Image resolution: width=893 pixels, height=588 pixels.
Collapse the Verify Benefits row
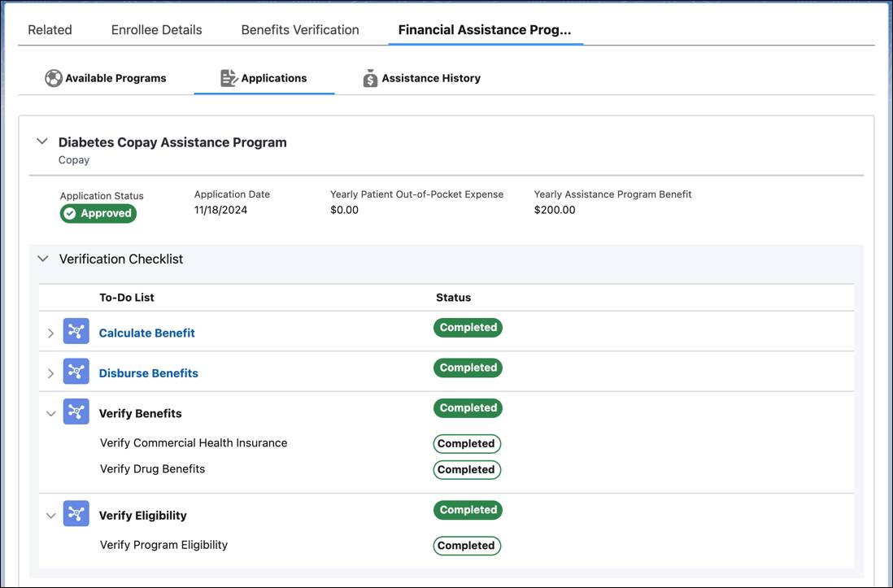coord(50,414)
